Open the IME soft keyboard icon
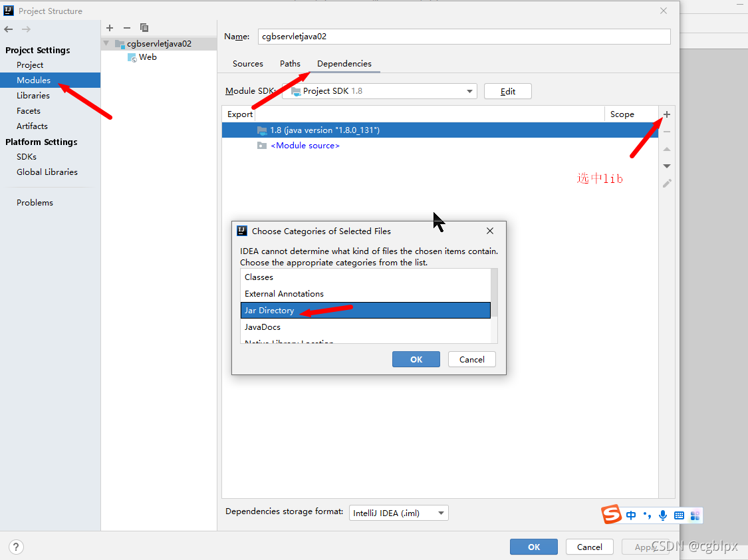 tap(679, 515)
